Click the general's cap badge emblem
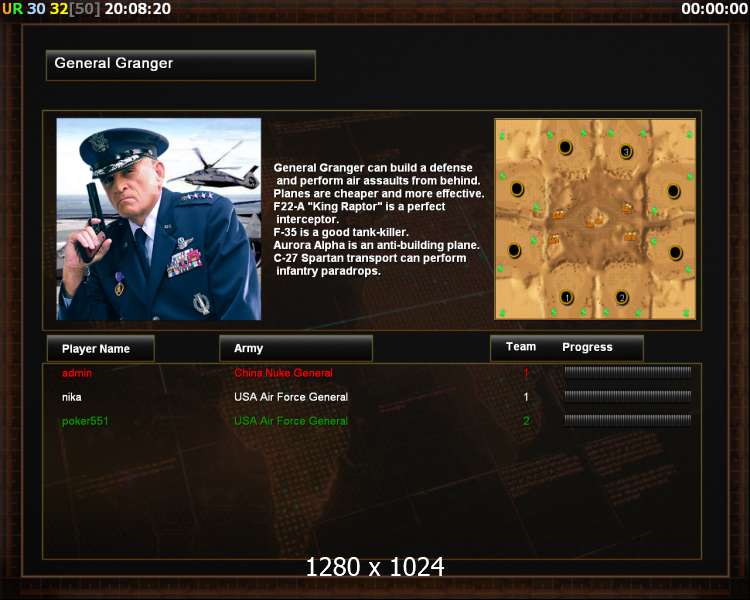Image resolution: width=750 pixels, height=600 pixels. point(100,142)
